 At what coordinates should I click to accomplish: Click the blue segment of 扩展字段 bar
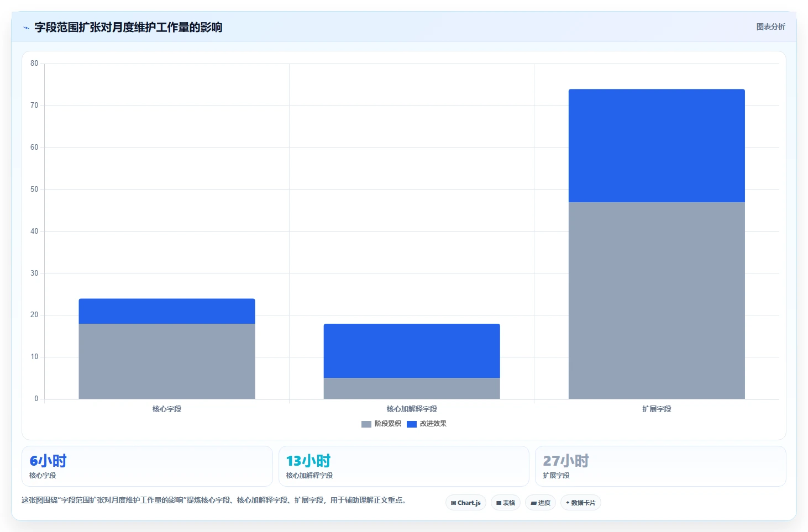pyautogui.click(x=657, y=146)
